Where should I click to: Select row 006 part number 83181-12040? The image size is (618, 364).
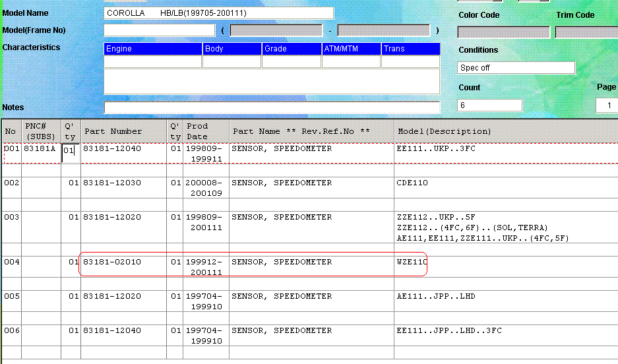point(112,331)
